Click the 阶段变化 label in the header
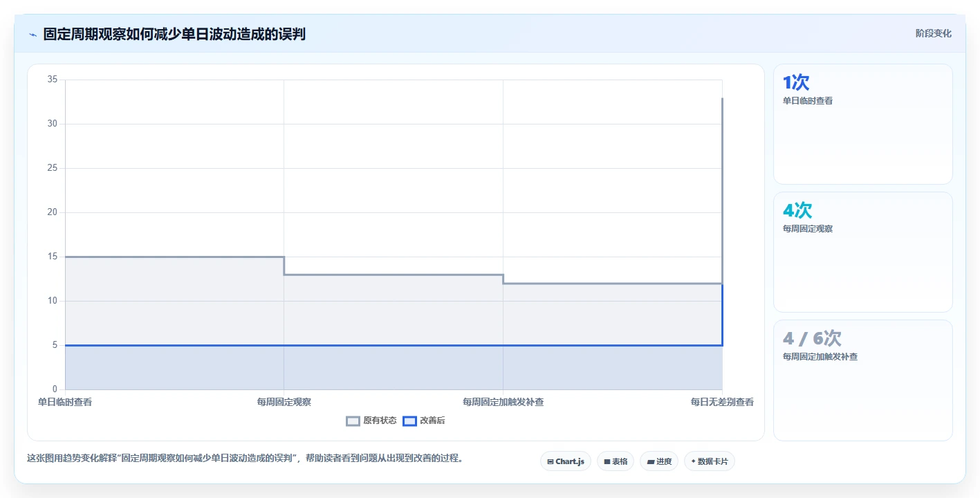980x498 pixels. [934, 34]
